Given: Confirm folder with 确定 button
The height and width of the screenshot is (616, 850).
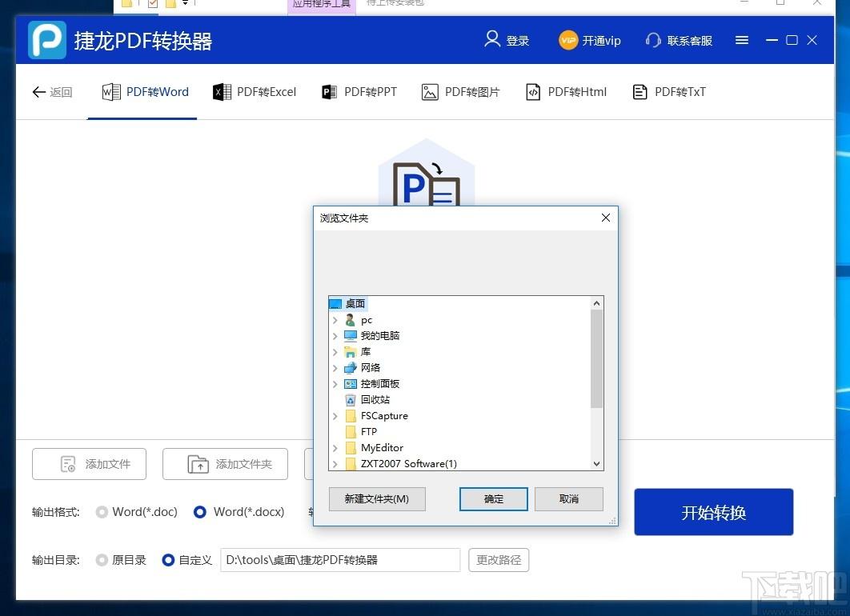Looking at the screenshot, I should (x=493, y=499).
